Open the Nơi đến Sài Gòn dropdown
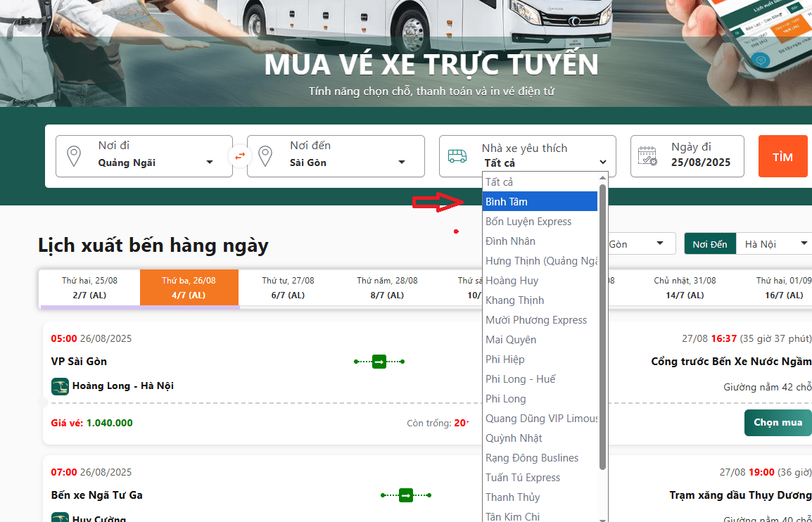 347,163
